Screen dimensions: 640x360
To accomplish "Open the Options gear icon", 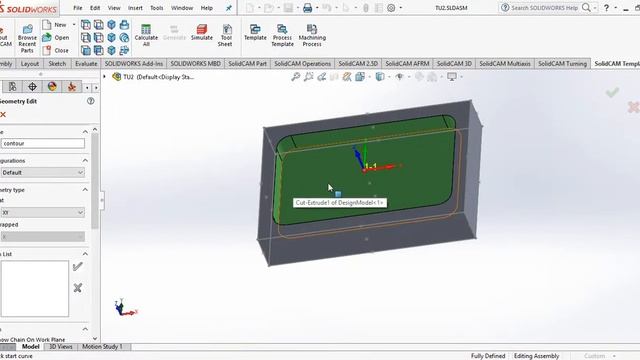I will 391,8.
